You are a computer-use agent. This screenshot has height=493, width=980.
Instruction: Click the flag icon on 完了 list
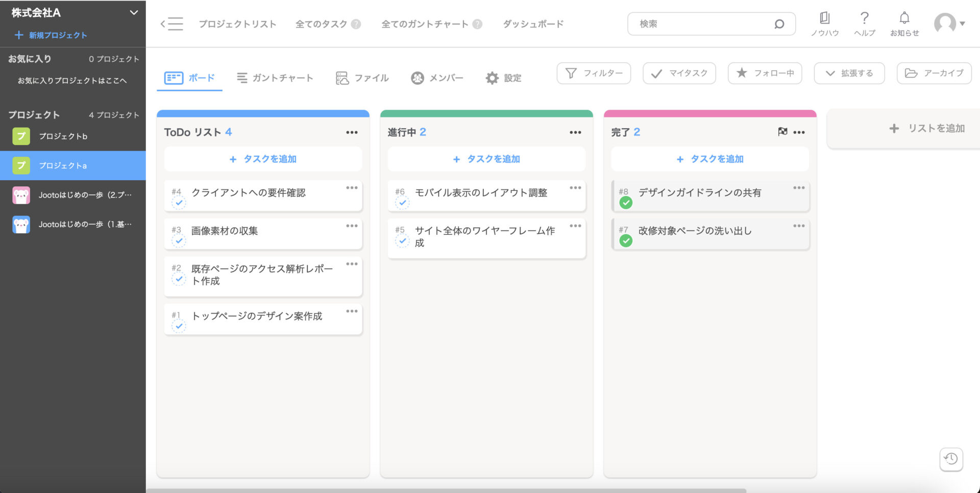point(782,132)
